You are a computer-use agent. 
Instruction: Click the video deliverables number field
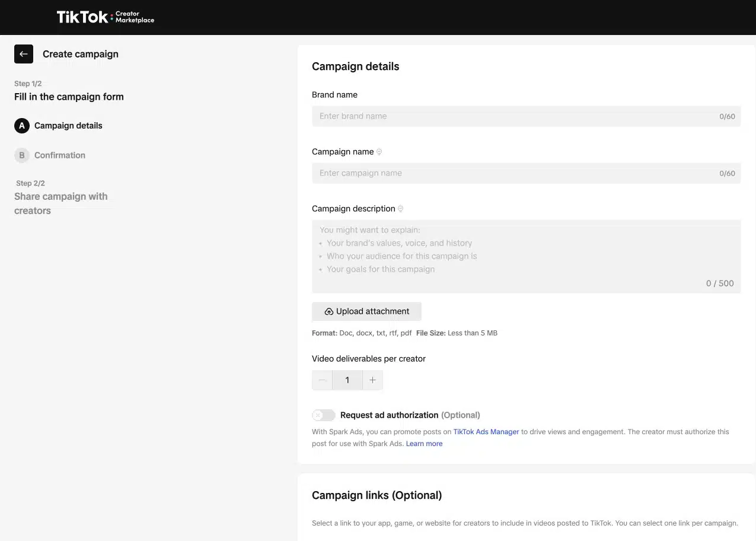pyautogui.click(x=347, y=380)
